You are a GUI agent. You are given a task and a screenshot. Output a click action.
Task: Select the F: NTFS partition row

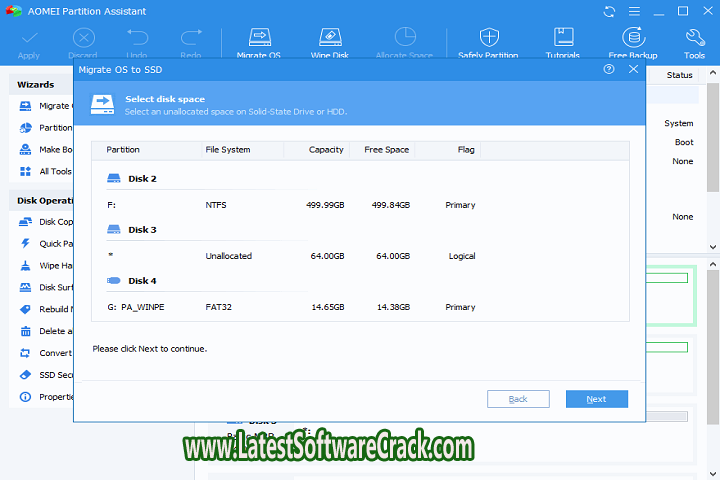point(360,205)
